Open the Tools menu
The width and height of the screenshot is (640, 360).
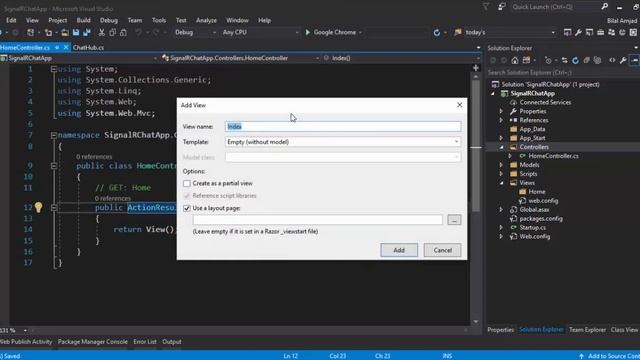tap(159, 20)
